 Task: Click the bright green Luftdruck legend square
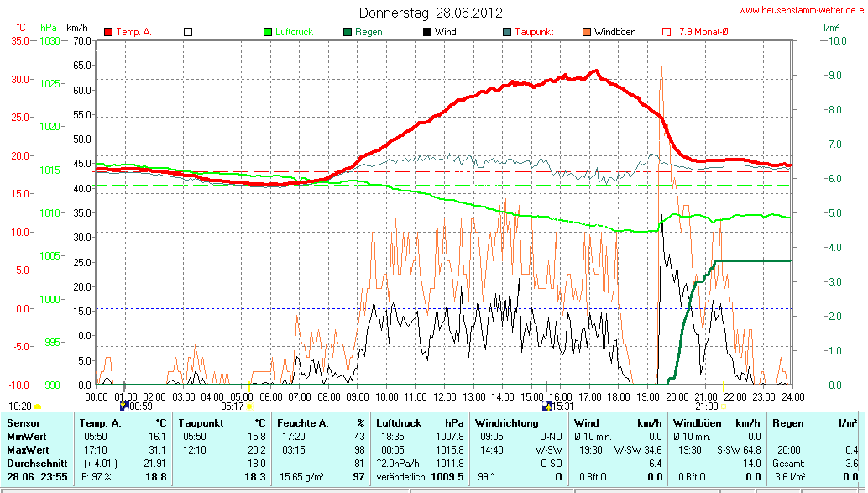click(x=268, y=32)
